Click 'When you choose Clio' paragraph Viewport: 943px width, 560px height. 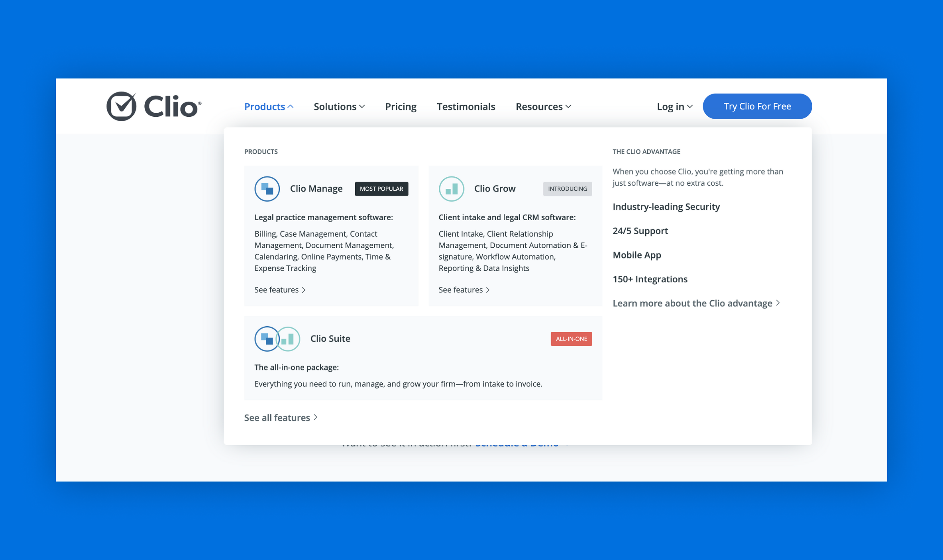(698, 177)
